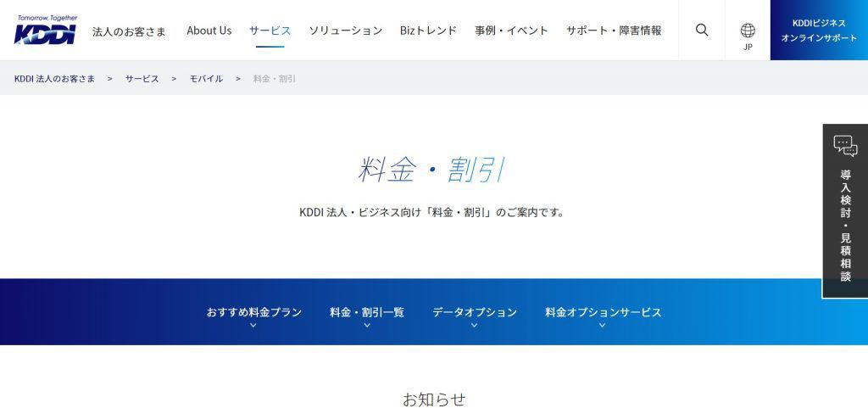The image size is (868, 408).
Task: Click chevron under 料金・割引一覧
Action: (x=366, y=325)
